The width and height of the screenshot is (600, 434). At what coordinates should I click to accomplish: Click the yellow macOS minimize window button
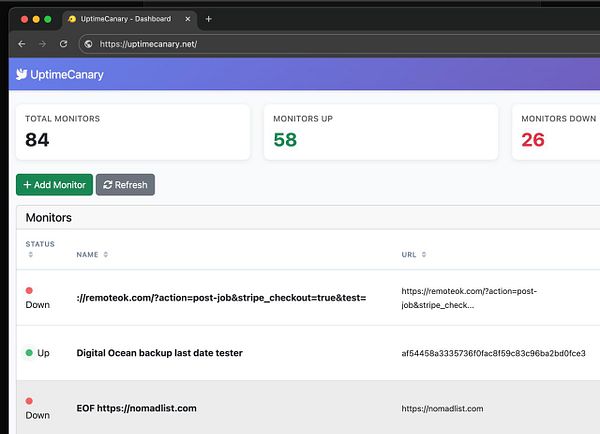(x=36, y=19)
